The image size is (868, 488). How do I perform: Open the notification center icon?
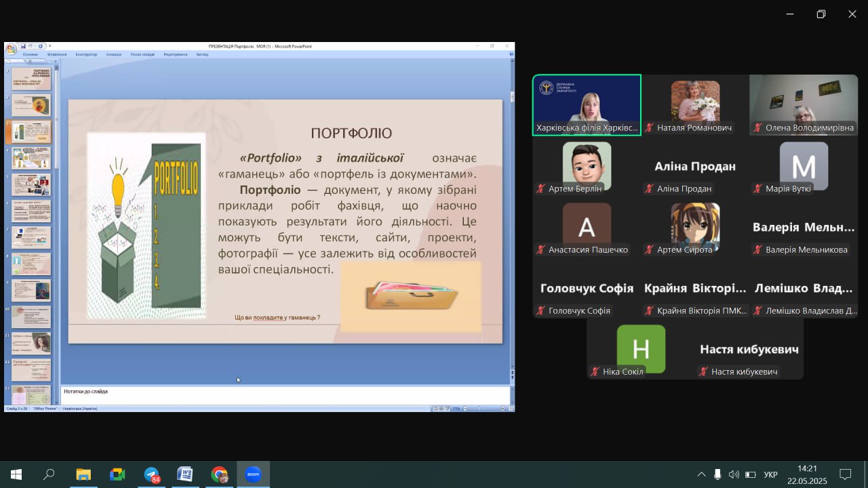pyautogui.click(x=845, y=474)
